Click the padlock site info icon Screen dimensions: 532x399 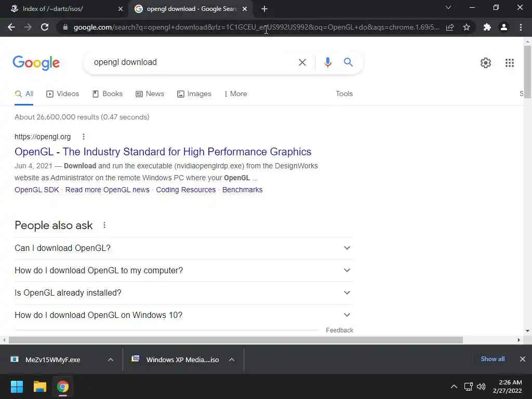(x=65, y=27)
